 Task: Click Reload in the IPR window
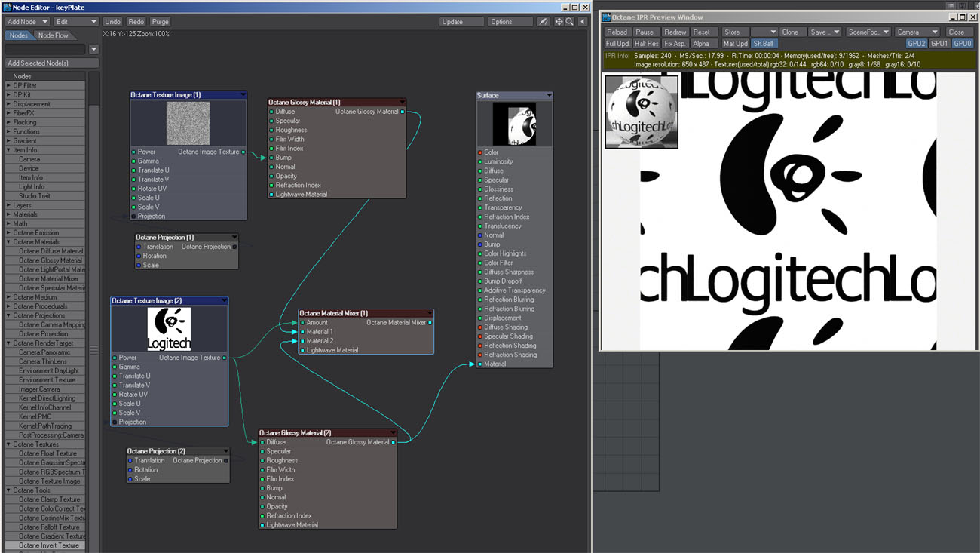coord(617,32)
